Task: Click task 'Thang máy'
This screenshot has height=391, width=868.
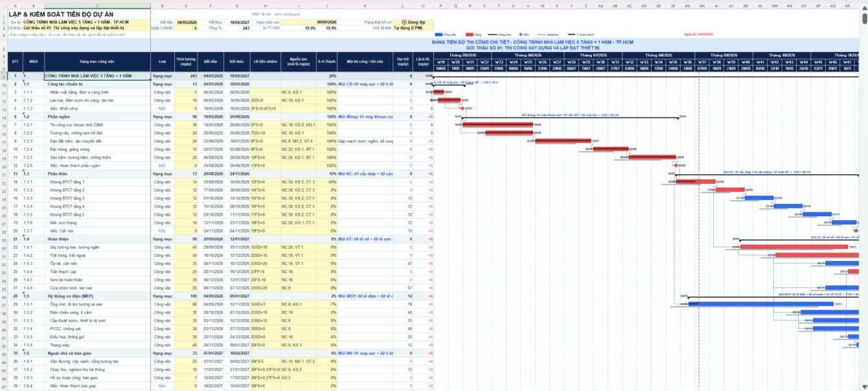Action: pos(60,345)
